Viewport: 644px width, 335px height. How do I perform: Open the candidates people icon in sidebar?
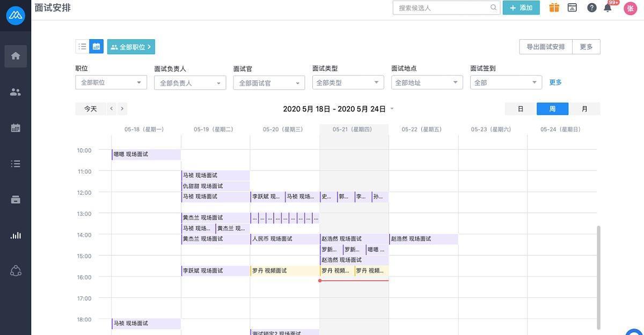[16, 92]
